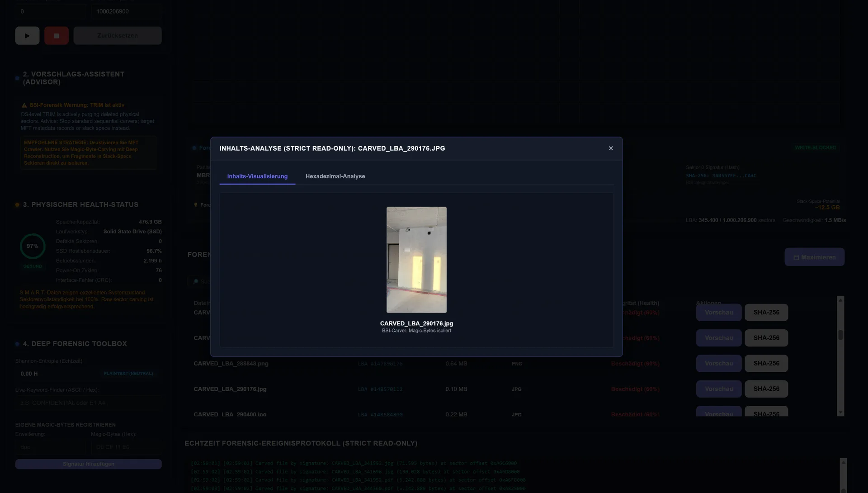Click the '3. PHYSISCHER HEALTH-STATUS' heading
The image size is (868, 493).
(x=80, y=204)
